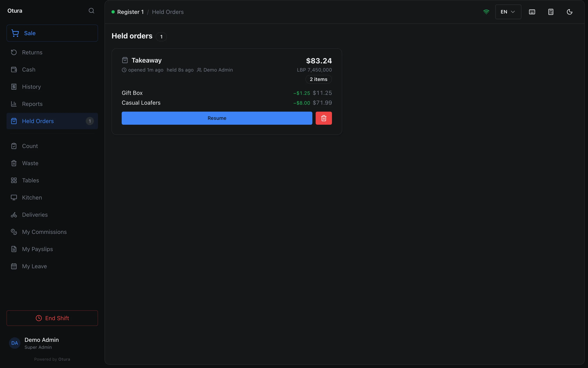Screen dimensions: 588x368
Task: Open Returns page
Action: point(52,52)
